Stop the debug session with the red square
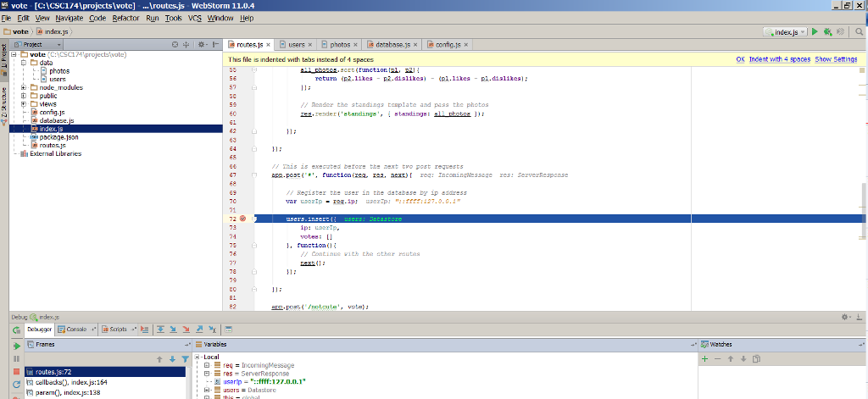The image size is (868, 399). pyautogui.click(x=16, y=371)
